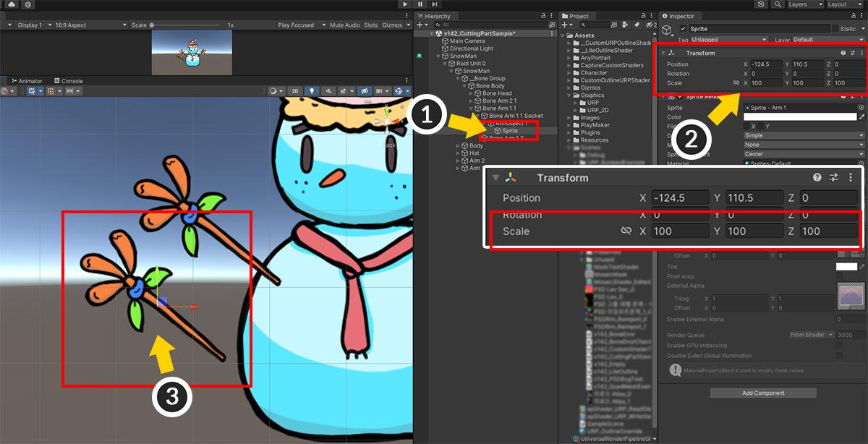Open the Tag Untagged dropdown
The width and height of the screenshot is (868, 444).
729,40
